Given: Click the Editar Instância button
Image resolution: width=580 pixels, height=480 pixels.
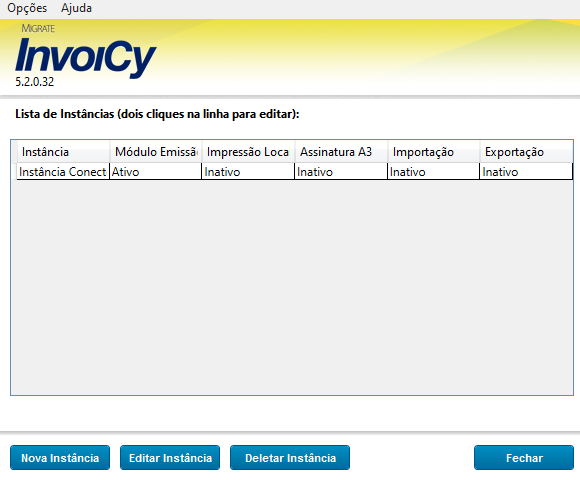Looking at the screenshot, I should (170, 458).
